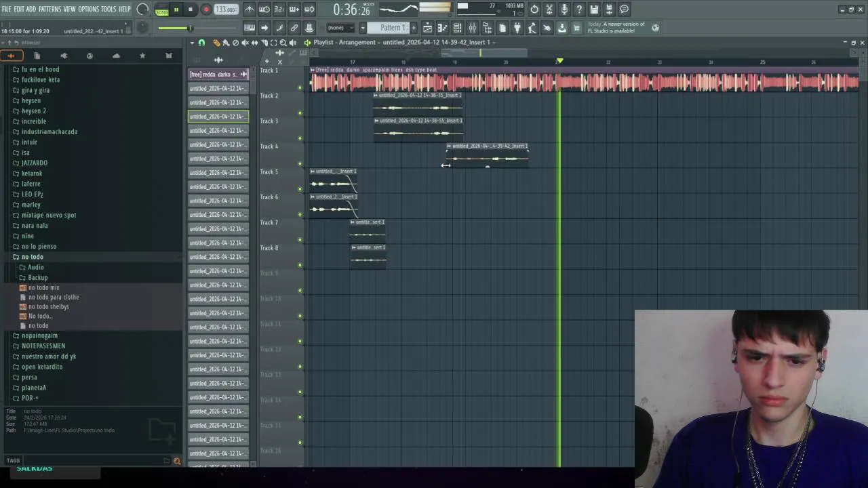Viewport: 868px width, 488px height.
Task: Open the EDIT menu
Action: click(x=19, y=9)
